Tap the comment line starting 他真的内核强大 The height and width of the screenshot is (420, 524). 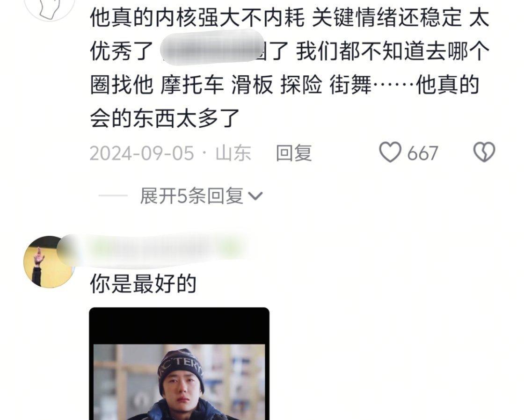click(290, 17)
